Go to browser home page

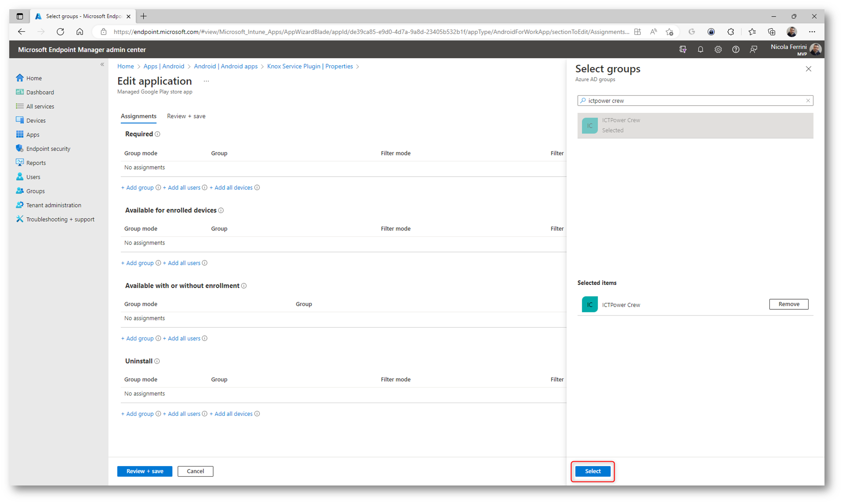80,32
